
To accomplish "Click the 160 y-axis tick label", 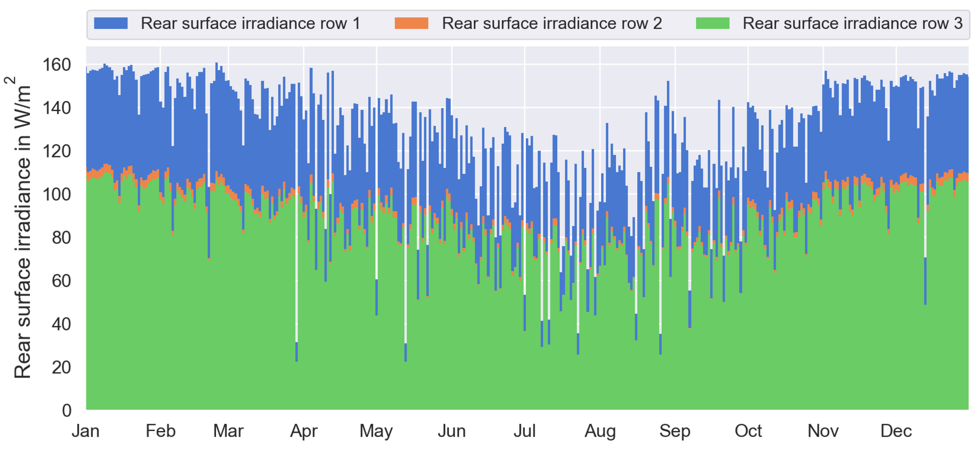I will [x=57, y=64].
